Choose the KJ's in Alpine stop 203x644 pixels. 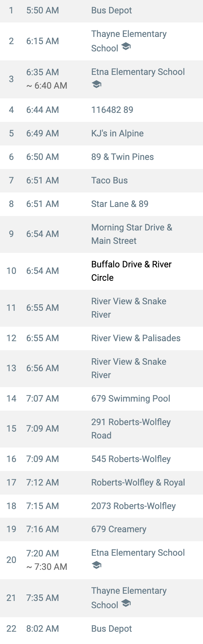[x=101, y=134]
